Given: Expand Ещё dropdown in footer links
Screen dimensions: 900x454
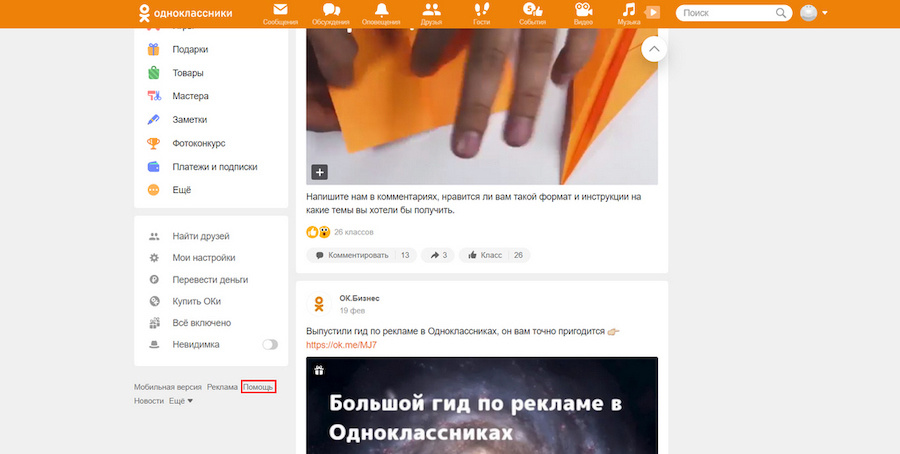Looking at the screenshot, I should tap(181, 401).
